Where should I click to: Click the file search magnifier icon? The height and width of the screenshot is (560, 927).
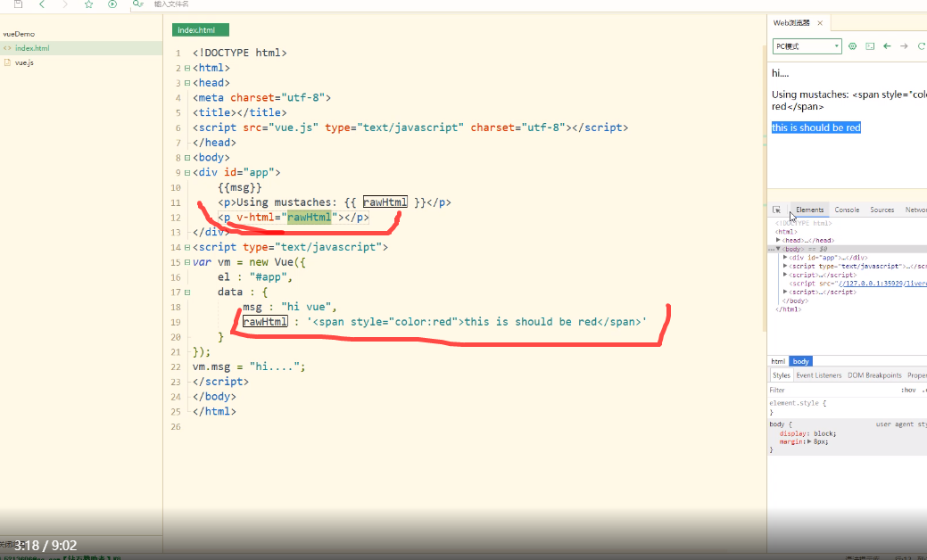[137, 4]
